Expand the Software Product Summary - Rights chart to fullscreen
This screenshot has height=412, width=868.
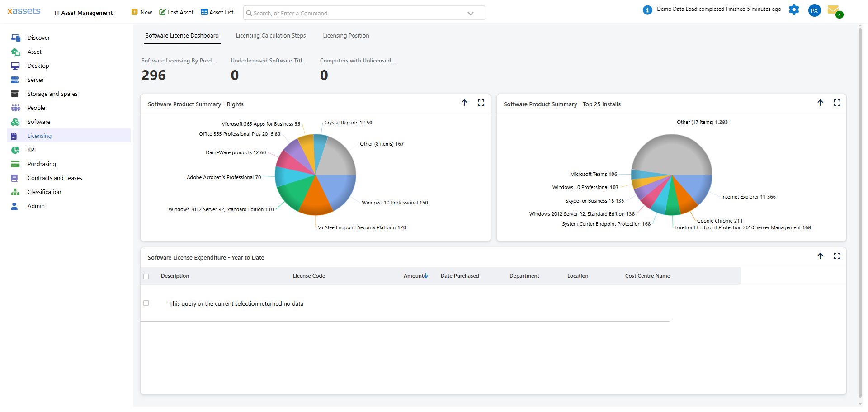click(481, 103)
